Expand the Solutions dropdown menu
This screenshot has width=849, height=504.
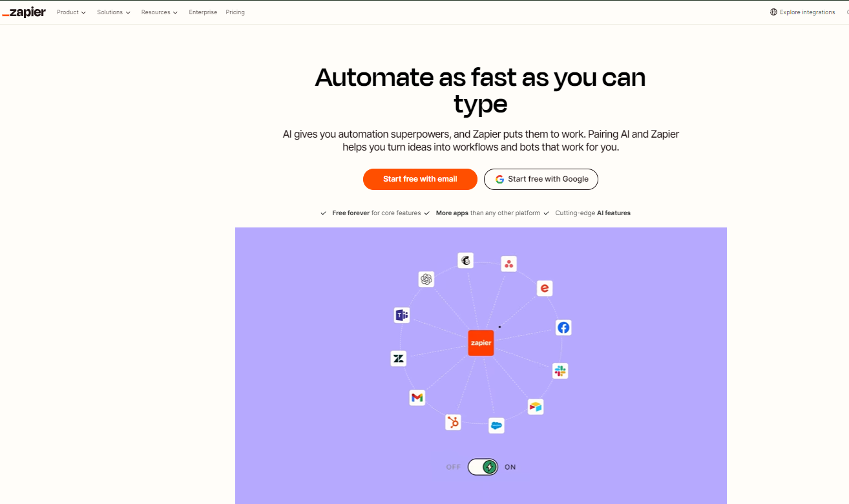coord(114,12)
